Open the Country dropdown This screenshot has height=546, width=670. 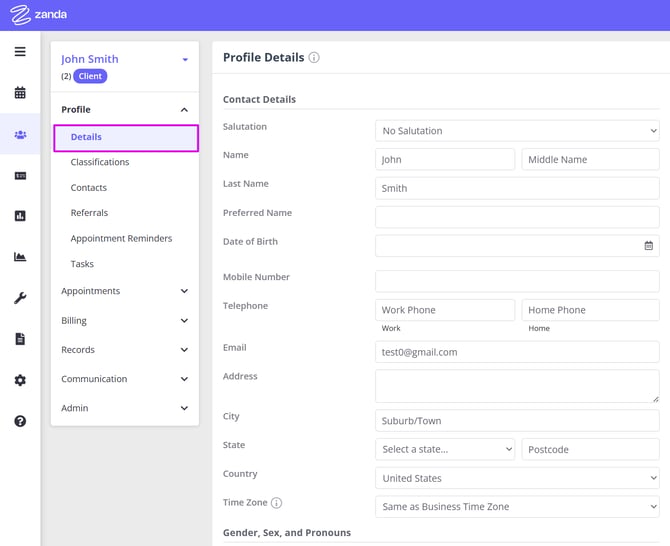[517, 478]
